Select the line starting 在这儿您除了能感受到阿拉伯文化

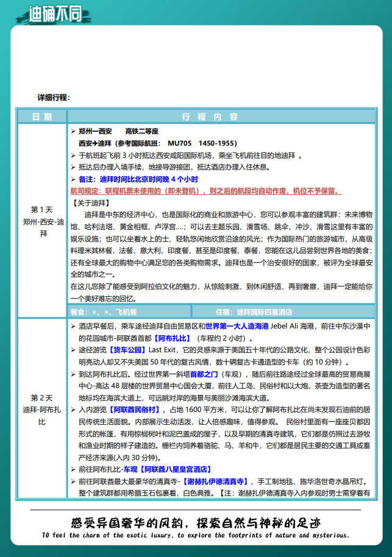point(221,286)
